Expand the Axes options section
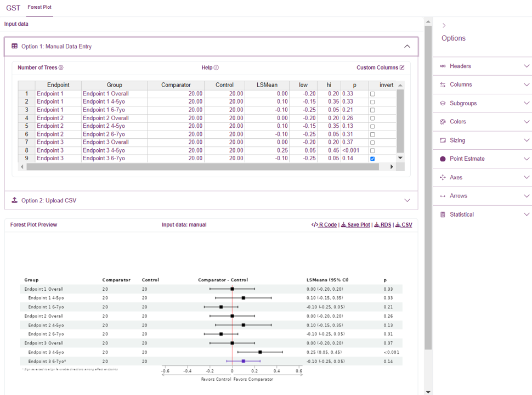 [526, 177]
